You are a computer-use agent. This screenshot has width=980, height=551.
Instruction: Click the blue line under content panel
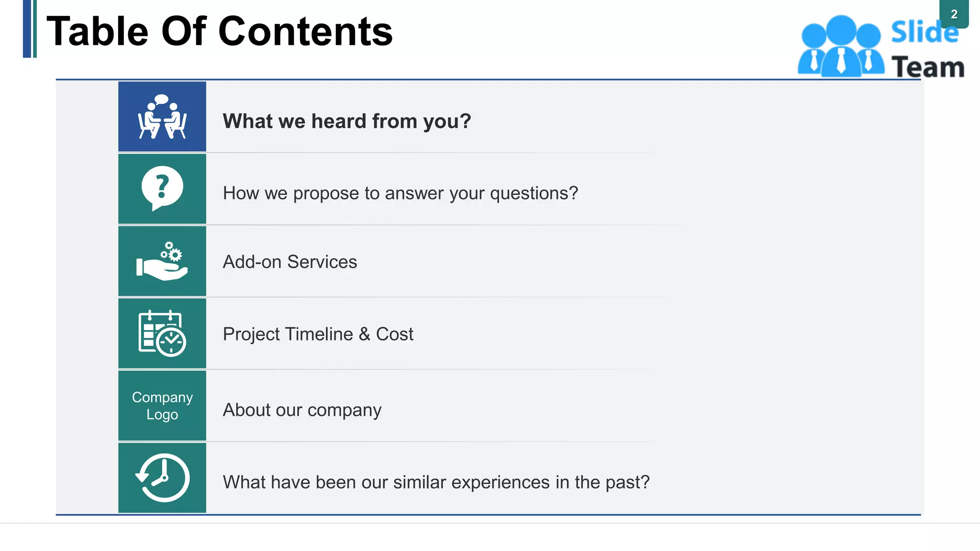pos(488,515)
